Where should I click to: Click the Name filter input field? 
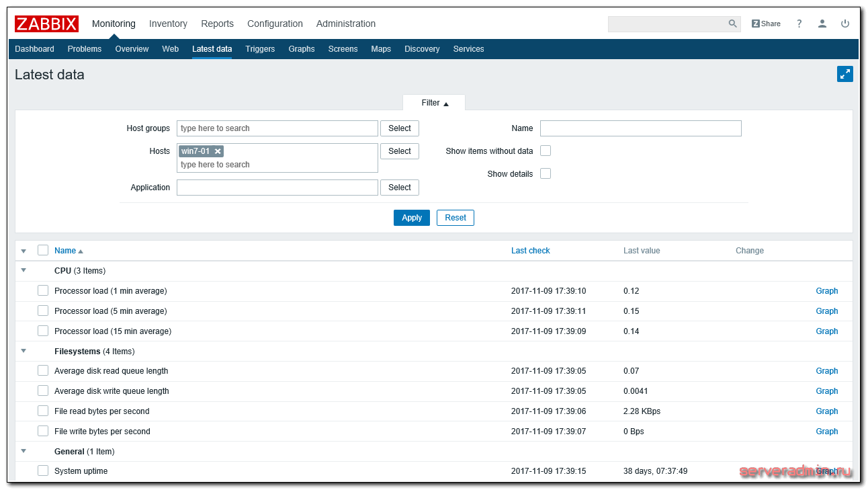[x=640, y=128]
